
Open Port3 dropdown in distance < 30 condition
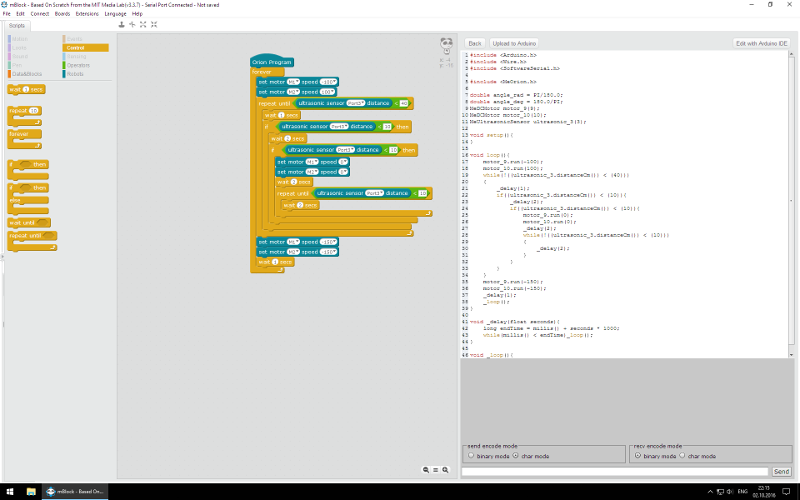tap(339, 127)
